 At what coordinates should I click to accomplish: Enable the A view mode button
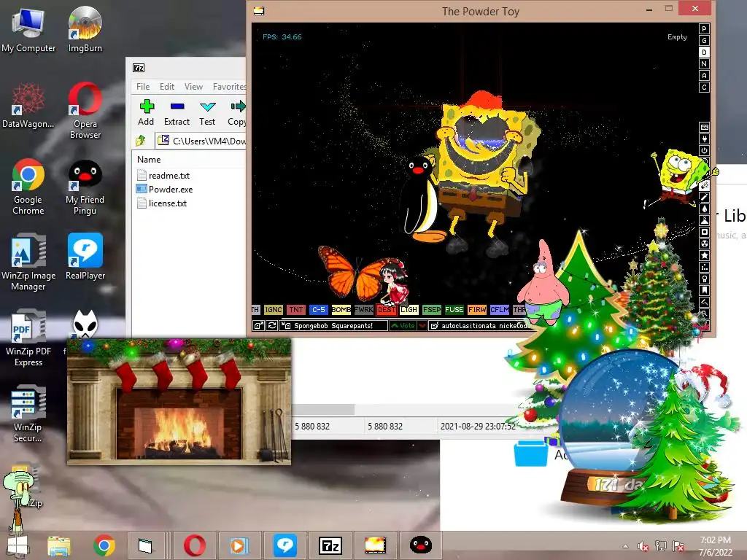(x=704, y=76)
